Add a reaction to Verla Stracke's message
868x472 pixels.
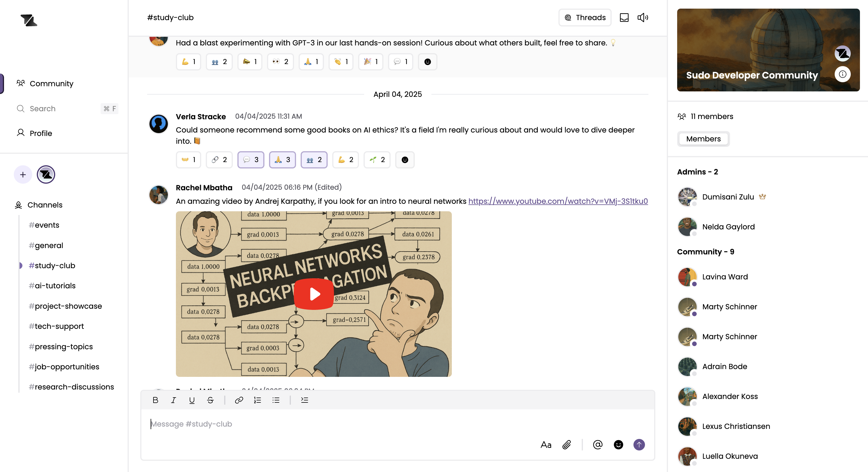coord(405,160)
